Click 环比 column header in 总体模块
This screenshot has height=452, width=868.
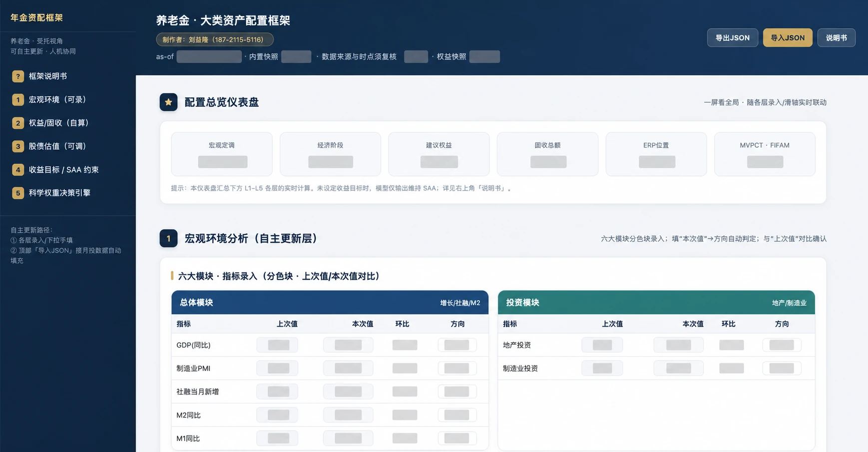coord(402,324)
